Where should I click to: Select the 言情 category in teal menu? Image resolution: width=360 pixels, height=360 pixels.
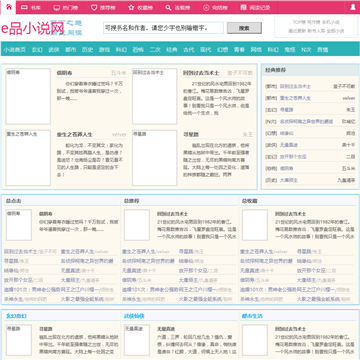click(x=322, y=50)
